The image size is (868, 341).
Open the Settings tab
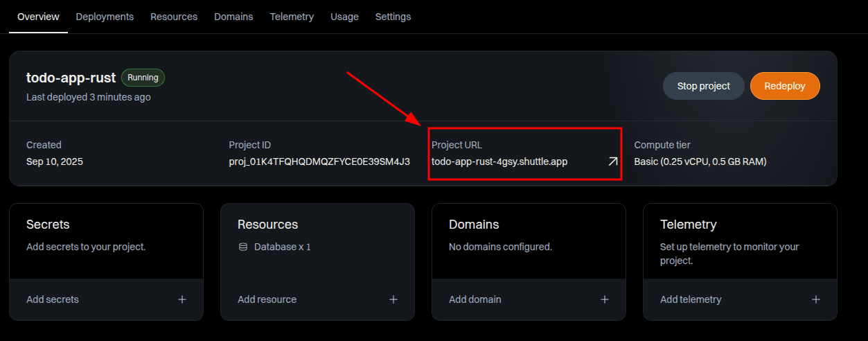(x=393, y=17)
